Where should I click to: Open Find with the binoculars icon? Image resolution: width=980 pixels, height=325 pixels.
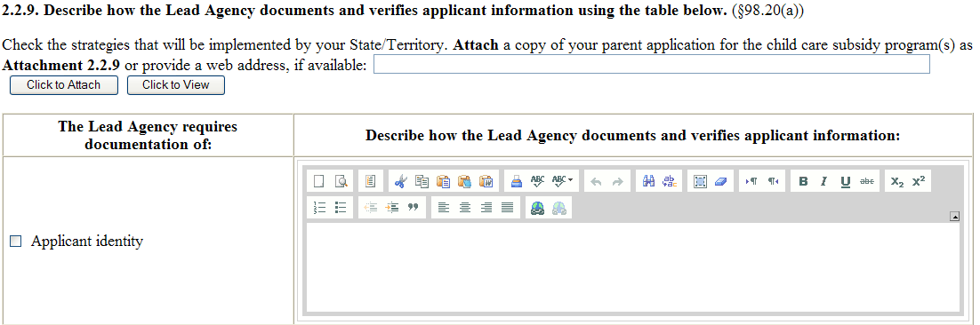[649, 181]
